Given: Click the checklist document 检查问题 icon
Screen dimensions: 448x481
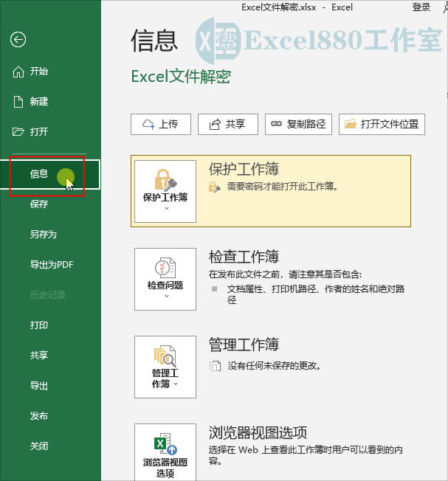Looking at the screenshot, I should point(165,268).
